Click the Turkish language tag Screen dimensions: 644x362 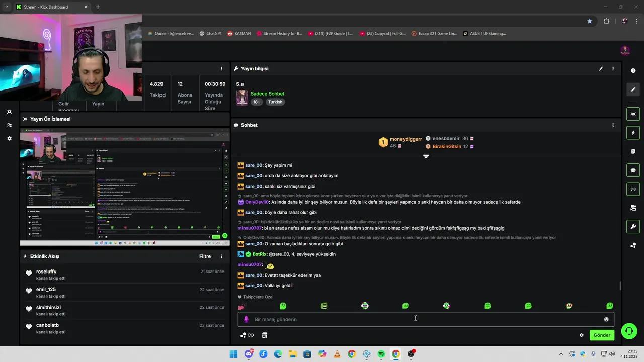click(275, 102)
